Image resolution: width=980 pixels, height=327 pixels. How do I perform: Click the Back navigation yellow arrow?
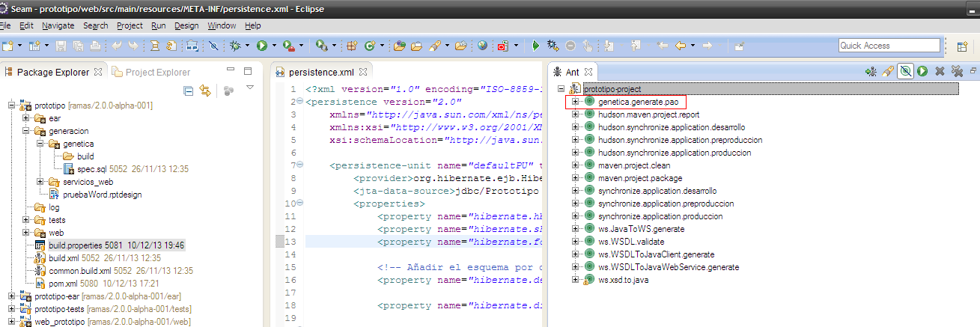pyautogui.click(x=681, y=46)
